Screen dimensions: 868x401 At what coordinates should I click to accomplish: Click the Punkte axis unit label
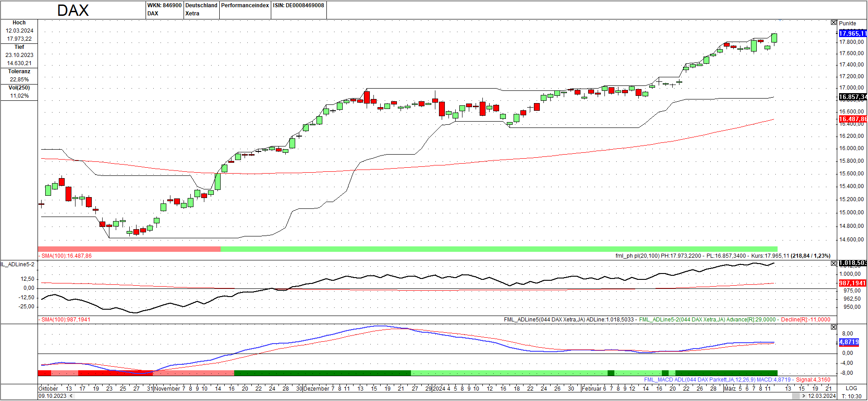(848, 24)
